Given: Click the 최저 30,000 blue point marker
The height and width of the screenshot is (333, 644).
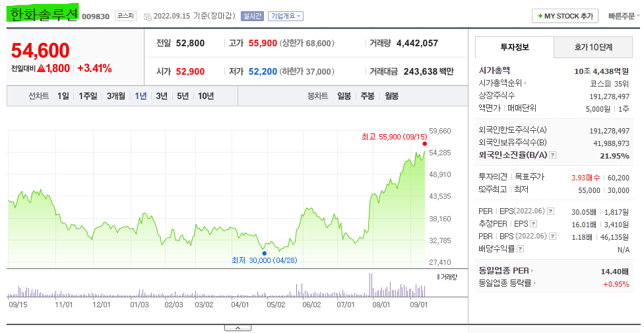Looking at the screenshot, I should pyautogui.click(x=264, y=253).
